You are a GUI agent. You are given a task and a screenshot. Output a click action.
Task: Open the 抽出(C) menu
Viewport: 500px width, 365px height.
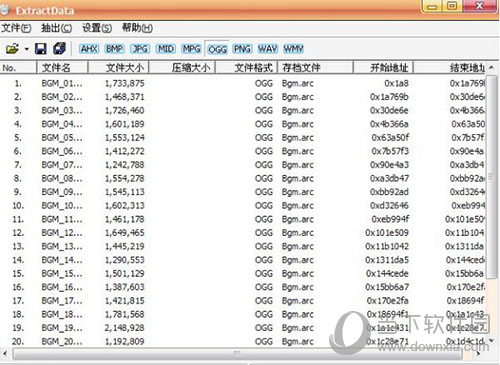56,28
